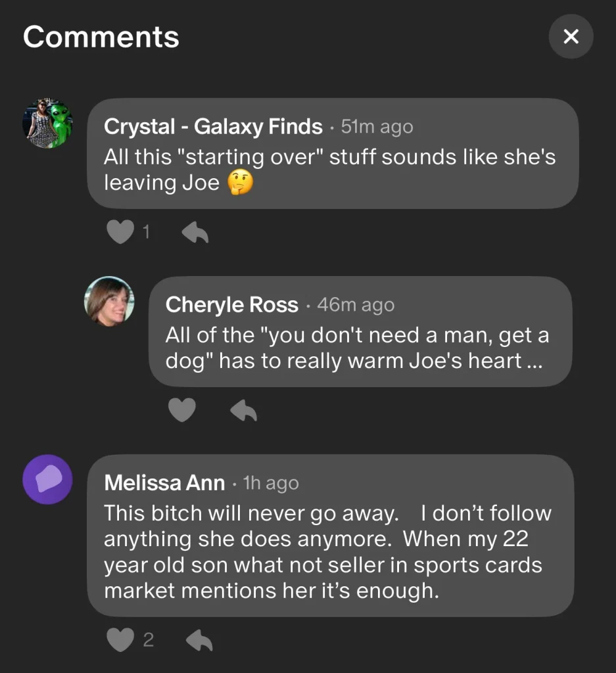Visit the Cheryle Ross username link
The width and height of the screenshot is (616, 673).
(x=231, y=305)
